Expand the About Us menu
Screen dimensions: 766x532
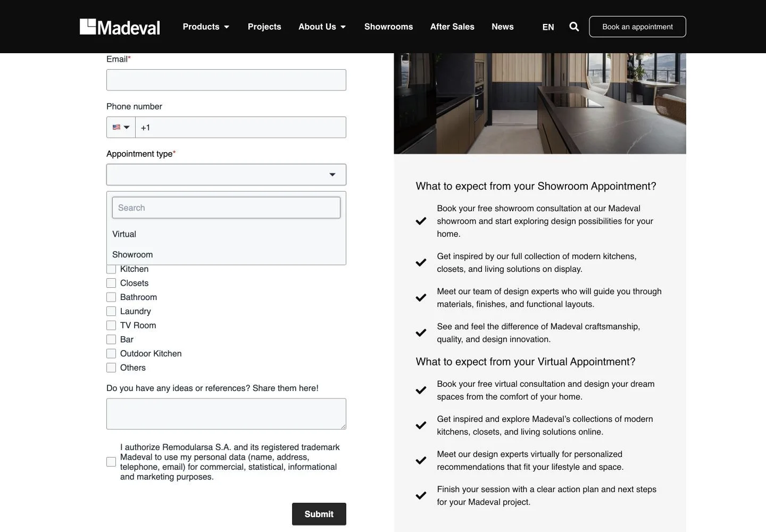322,27
